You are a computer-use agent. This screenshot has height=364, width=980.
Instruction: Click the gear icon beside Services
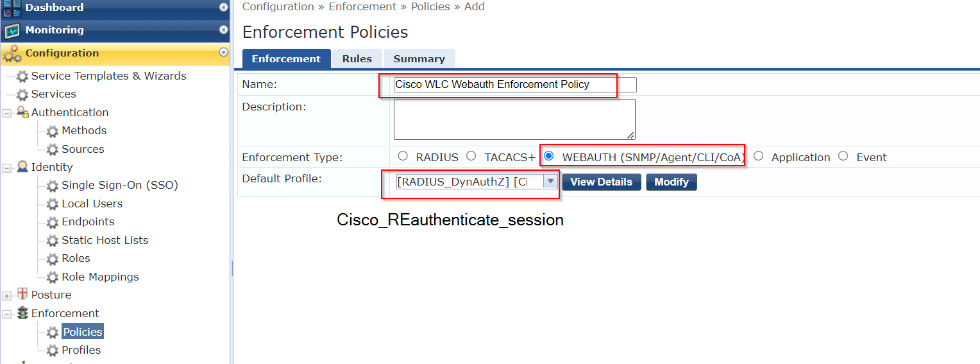coord(22,94)
